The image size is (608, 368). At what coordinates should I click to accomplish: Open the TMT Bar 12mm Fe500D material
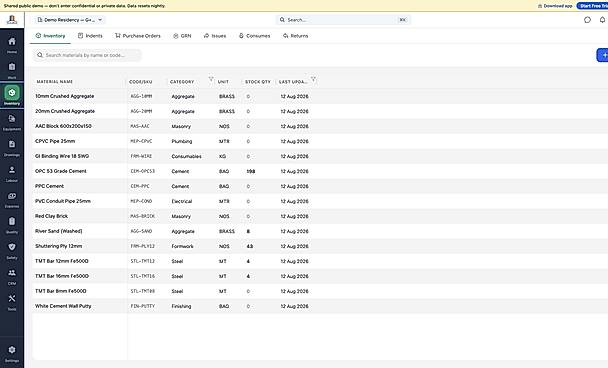click(x=62, y=261)
